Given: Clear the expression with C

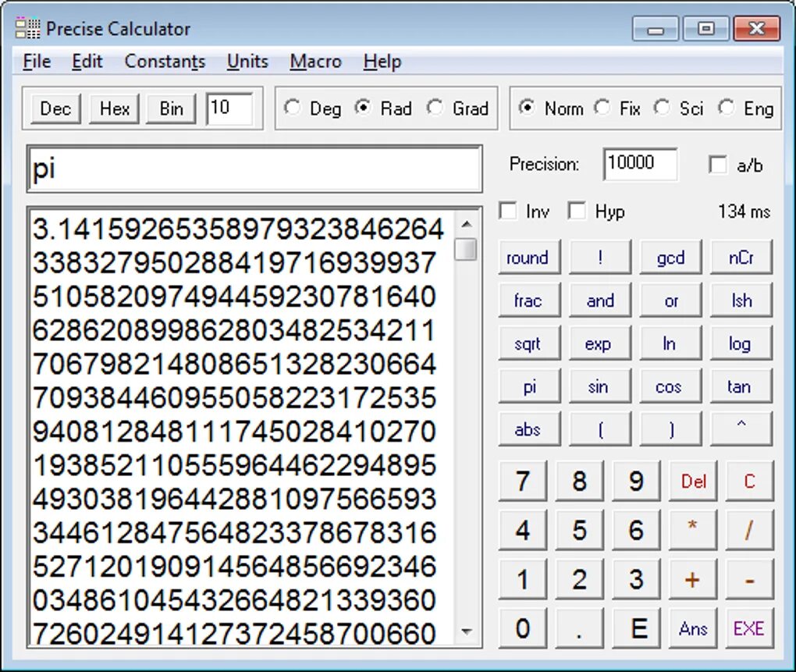Looking at the screenshot, I should tap(750, 481).
